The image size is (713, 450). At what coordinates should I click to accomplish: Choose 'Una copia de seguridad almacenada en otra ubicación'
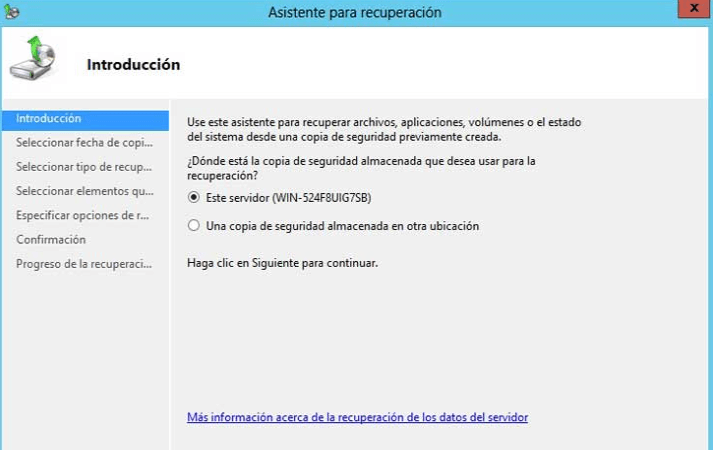pos(194,226)
